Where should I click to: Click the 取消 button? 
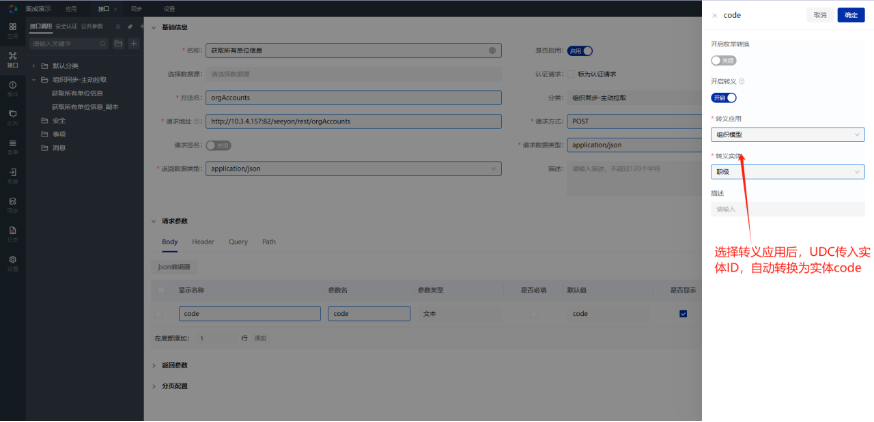[820, 15]
